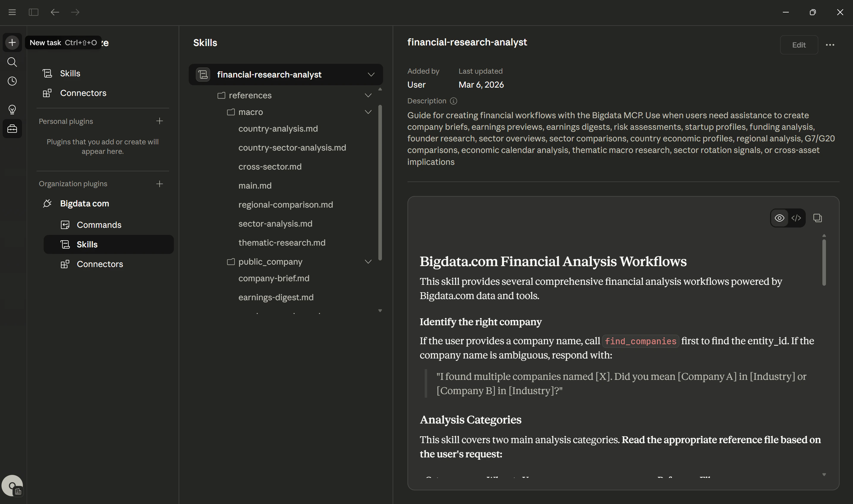Screen dimensions: 853x504
Task: Enable preview mode with the eye toggle
Action: 779,218
